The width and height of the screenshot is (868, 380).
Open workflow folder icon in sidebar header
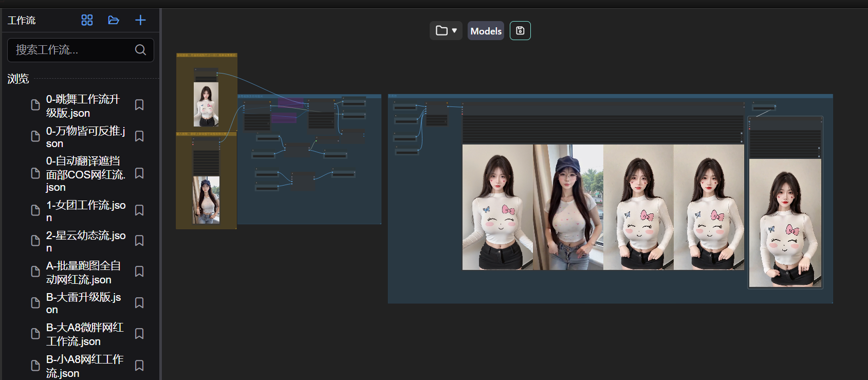point(114,20)
